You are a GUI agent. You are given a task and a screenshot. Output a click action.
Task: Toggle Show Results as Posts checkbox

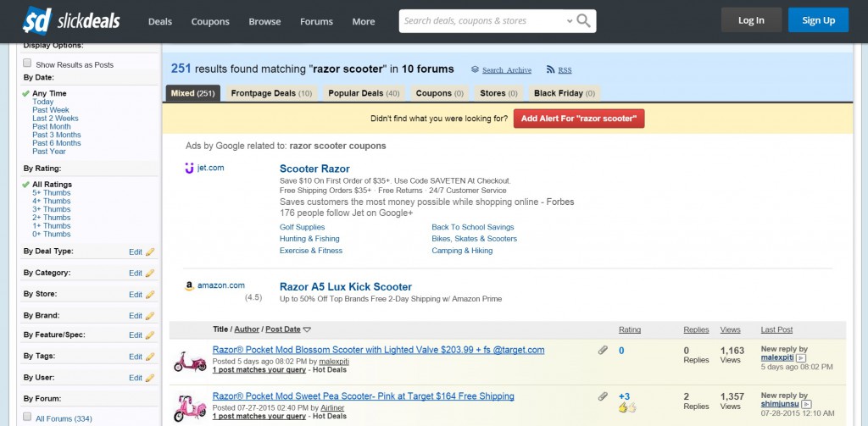tap(27, 64)
